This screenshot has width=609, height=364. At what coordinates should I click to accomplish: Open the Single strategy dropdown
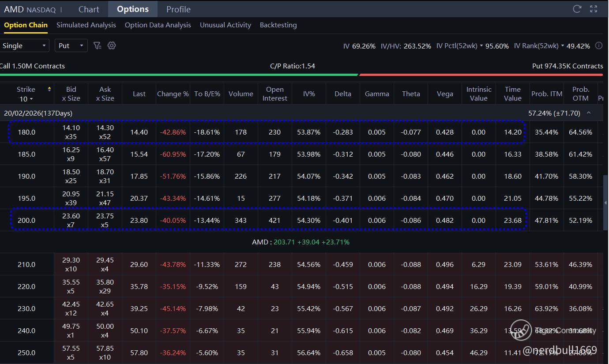[x=25, y=46]
